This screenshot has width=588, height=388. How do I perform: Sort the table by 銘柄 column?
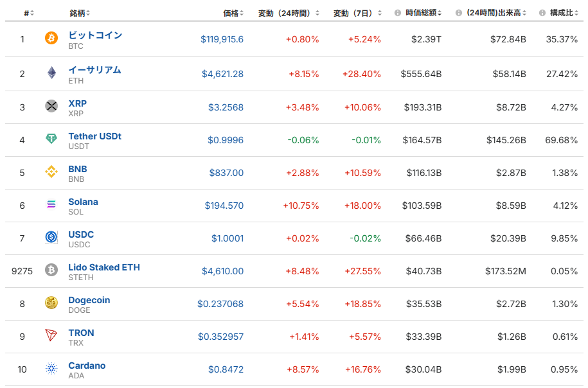[x=80, y=13]
